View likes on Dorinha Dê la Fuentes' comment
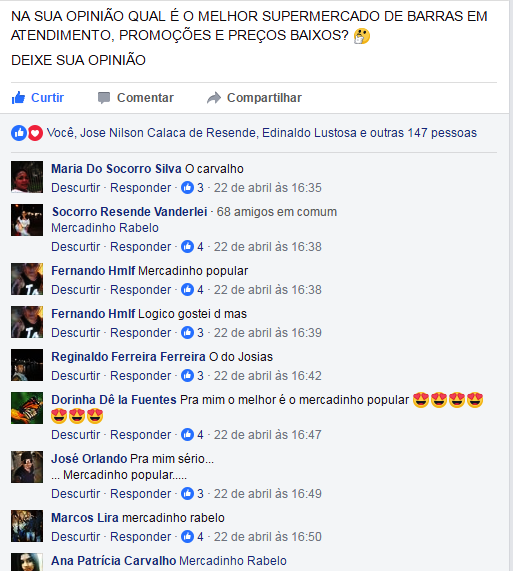Screen dimensions: 513x571 click(x=193, y=434)
